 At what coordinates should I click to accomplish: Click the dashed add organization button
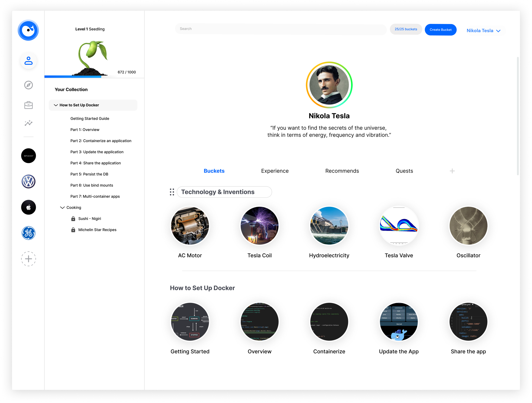coord(28,259)
